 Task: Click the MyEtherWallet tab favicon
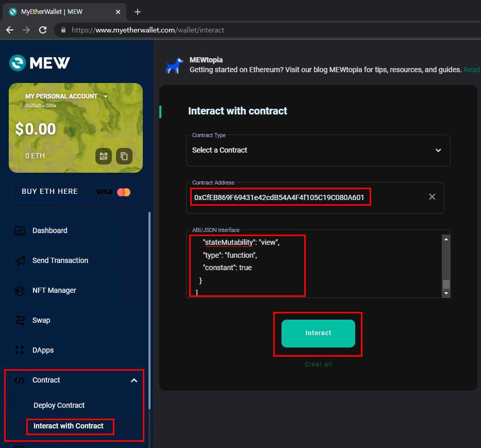tap(13, 12)
